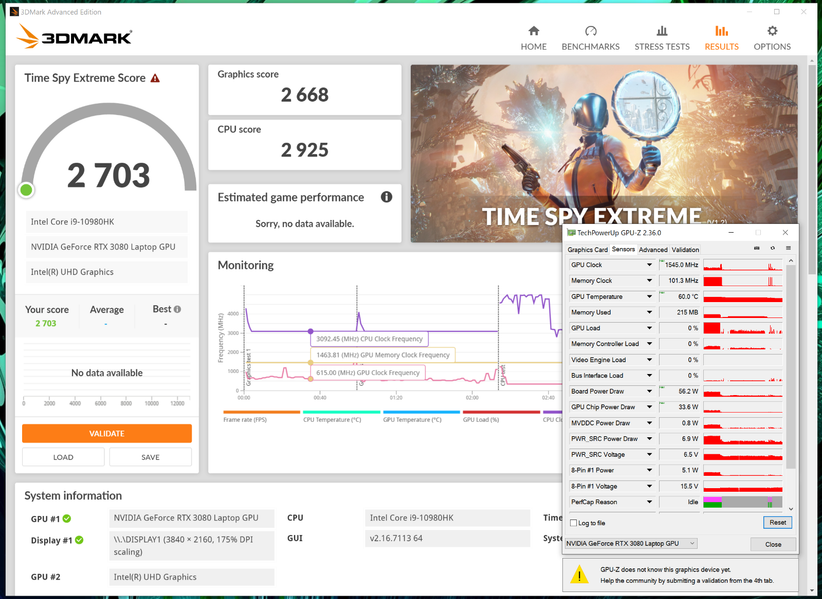Click the GPU-Z hamburger menu icon

coord(788,248)
